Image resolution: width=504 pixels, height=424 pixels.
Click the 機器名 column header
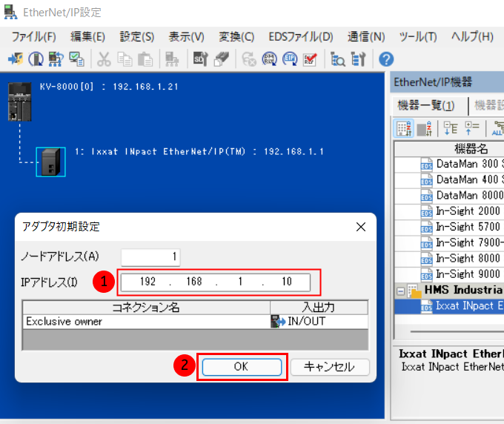(x=471, y=149)
